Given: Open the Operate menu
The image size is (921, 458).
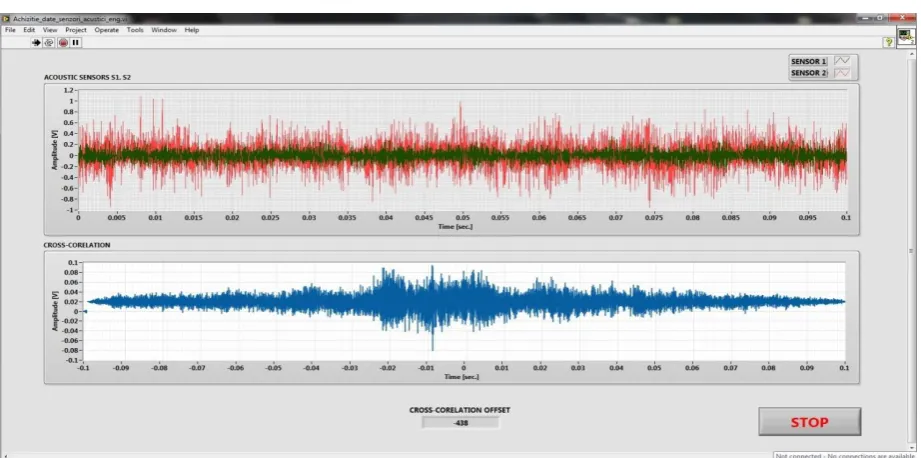Looking at the screenshot, I should coord(106,30).
